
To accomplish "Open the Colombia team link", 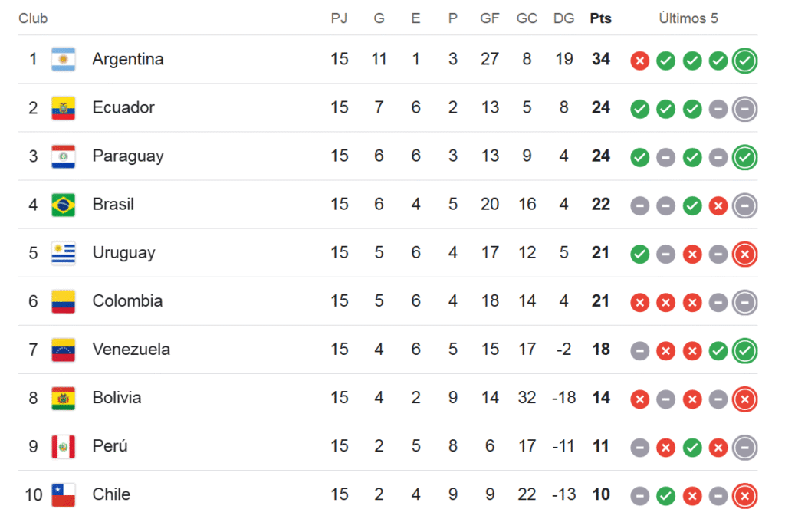I will pos(128,300).
